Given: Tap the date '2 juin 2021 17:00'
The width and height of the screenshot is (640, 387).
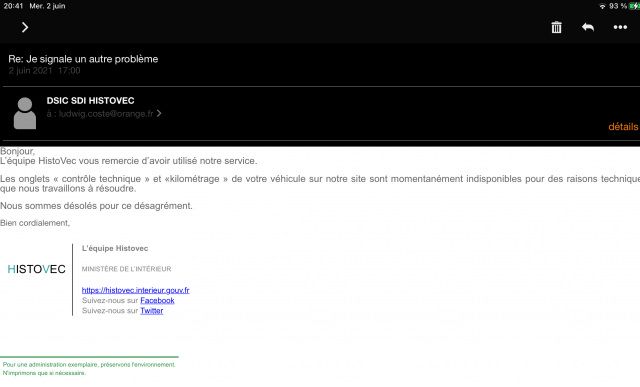Looking at the screenshot, I should [x=44, y=71].
